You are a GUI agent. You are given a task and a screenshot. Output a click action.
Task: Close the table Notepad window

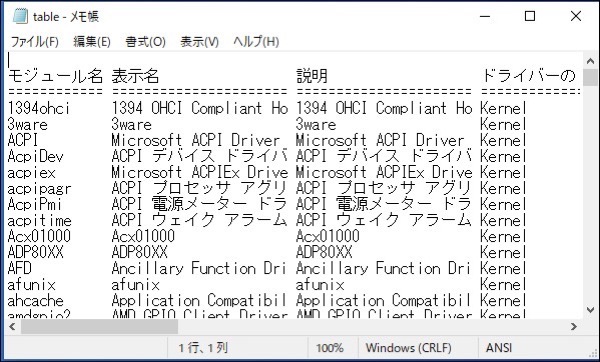click(576, 16)
